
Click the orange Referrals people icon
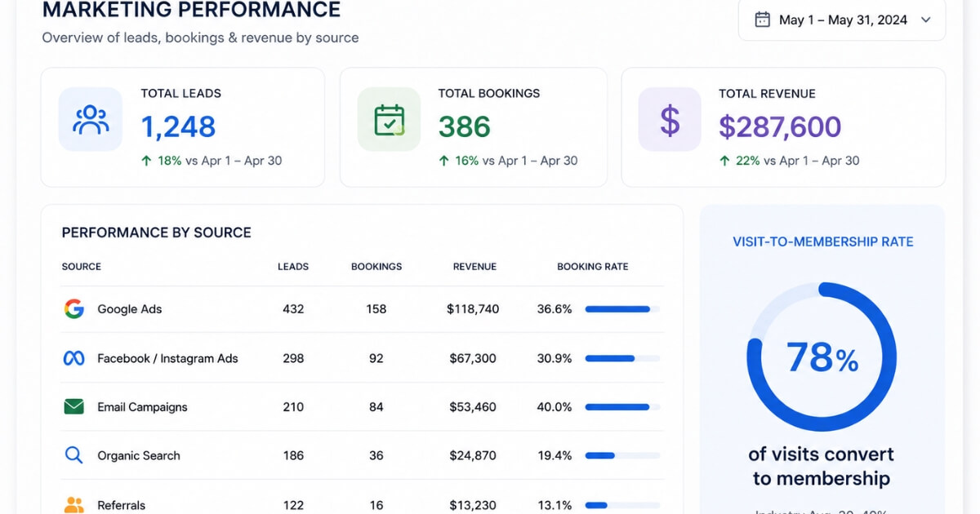(x=74, y=505)
